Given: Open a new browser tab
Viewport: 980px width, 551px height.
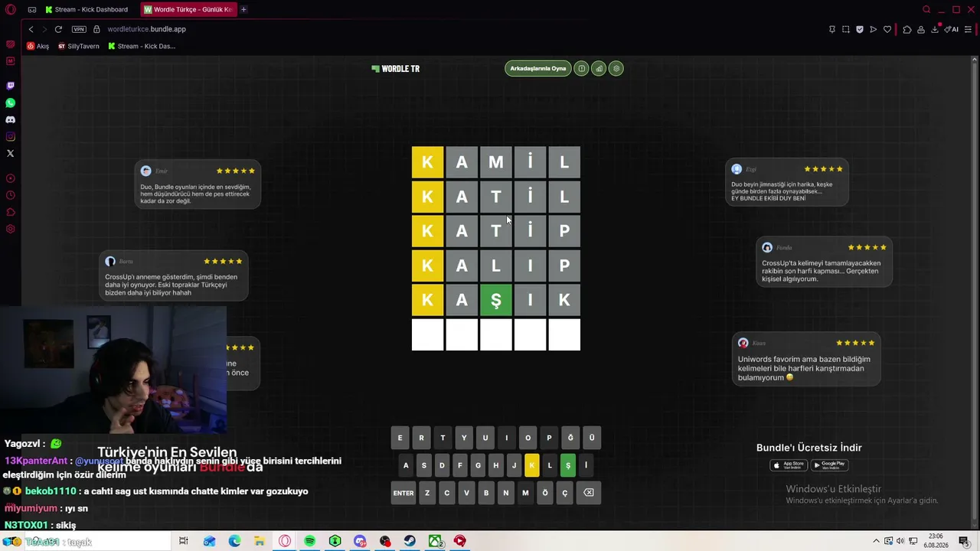Looking at the screenshot, I should (x=243, y=9).
